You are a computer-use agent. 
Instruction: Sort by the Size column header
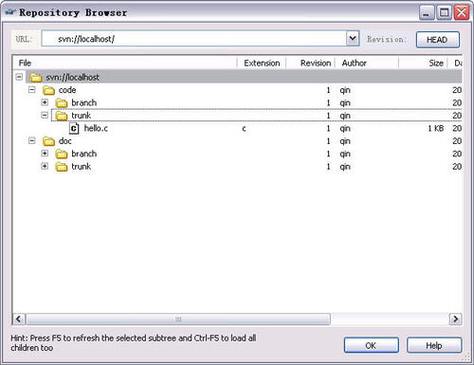click(x=423, y=63)
